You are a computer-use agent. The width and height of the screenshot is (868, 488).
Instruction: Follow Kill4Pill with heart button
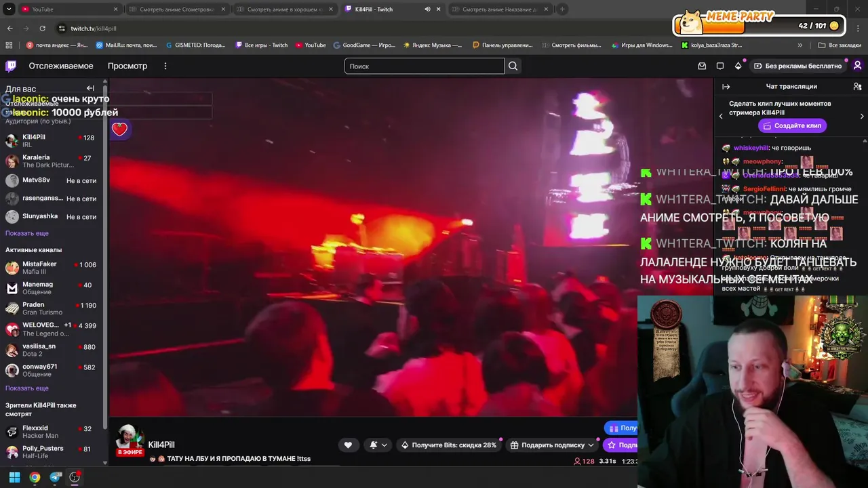pyautogui.click(x=348, y=445)
